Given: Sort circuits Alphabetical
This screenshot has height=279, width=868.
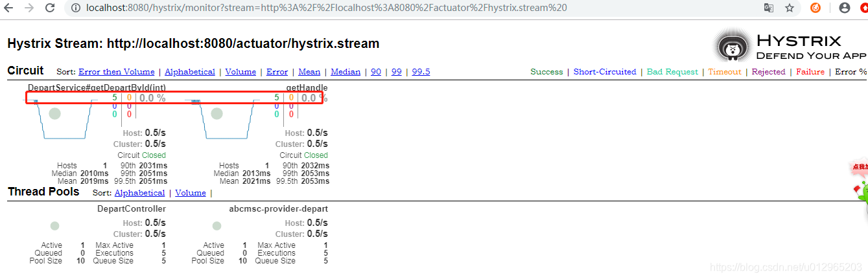Looking at the screenshot, I should (x=190, y=72).
